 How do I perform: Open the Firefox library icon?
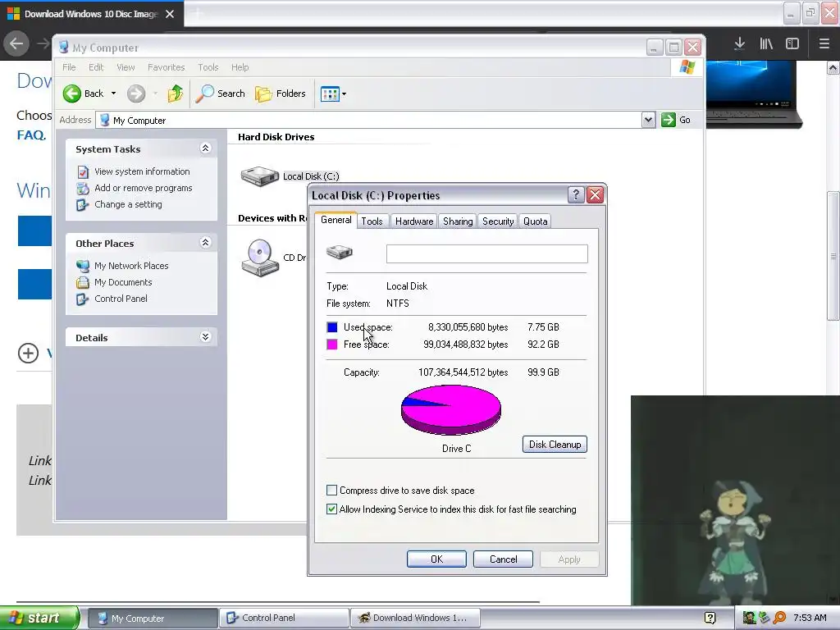point(766,43)
